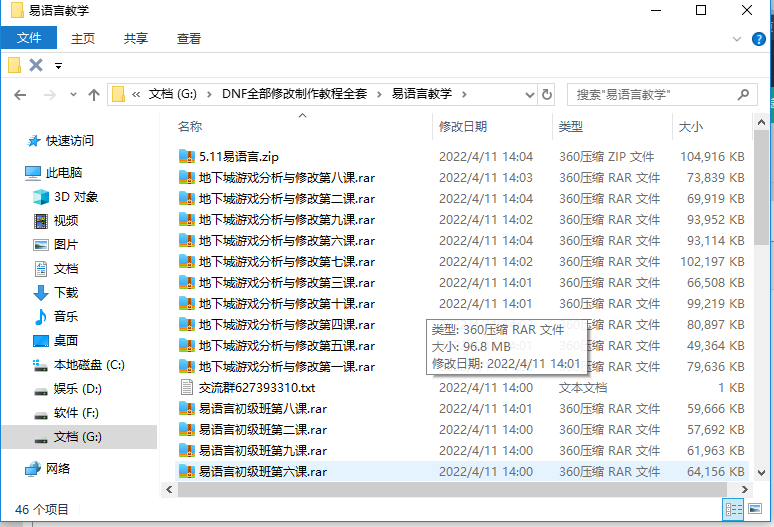774x527 pixels.
Task: Click the 易语言教学 breadcrumb segment
Action: pyautogui.click(x=422, y=94)
